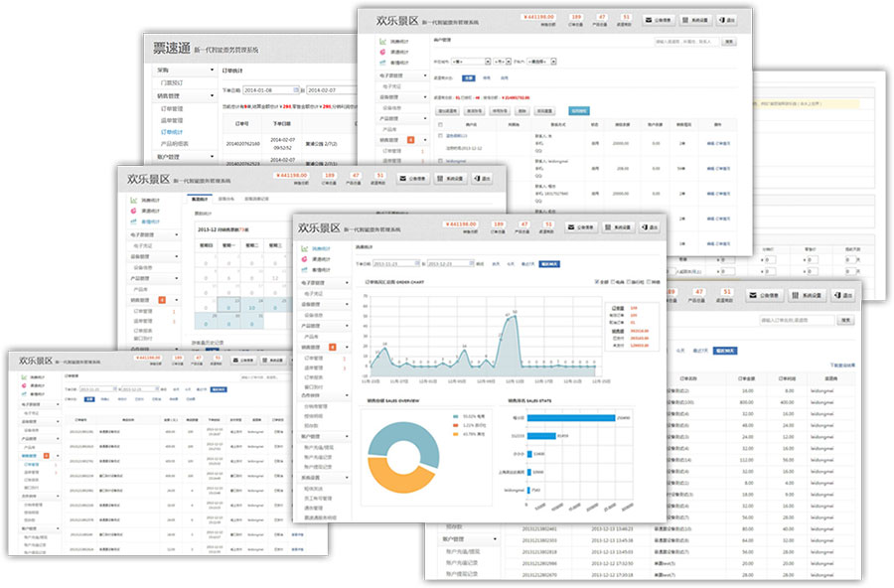Click the orange legend swatch beside the donut chart
The image size is (894, 588).
455,434
